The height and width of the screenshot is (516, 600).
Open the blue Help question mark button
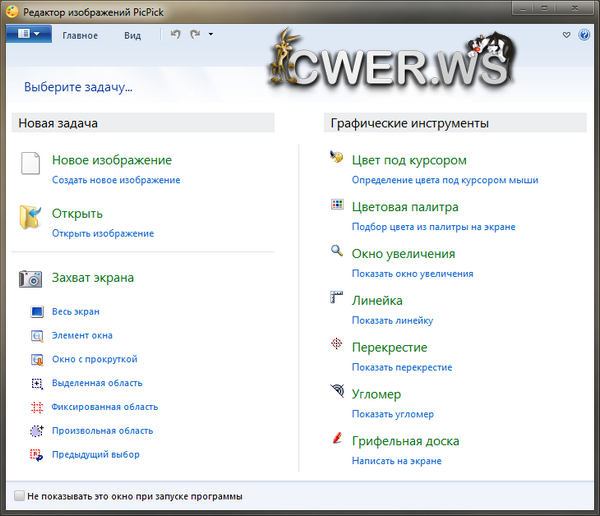tap(585, 35)
